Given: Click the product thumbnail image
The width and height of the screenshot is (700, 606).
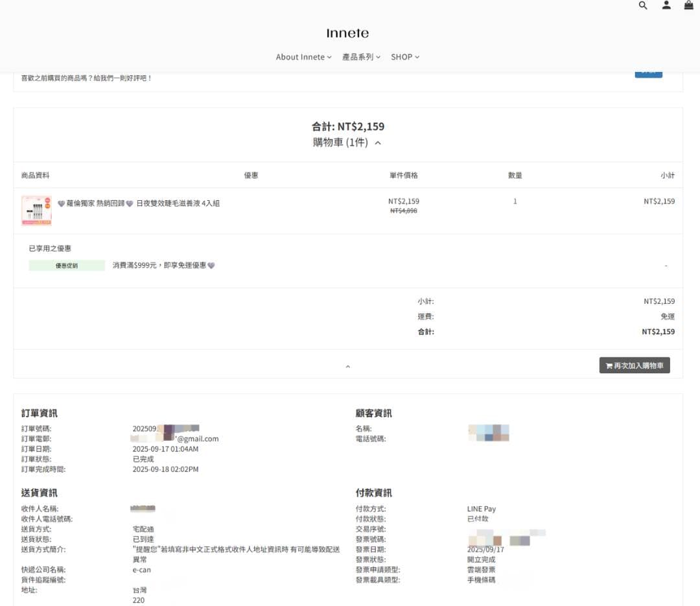Looking at the screenshot, I should click(36, 211).
